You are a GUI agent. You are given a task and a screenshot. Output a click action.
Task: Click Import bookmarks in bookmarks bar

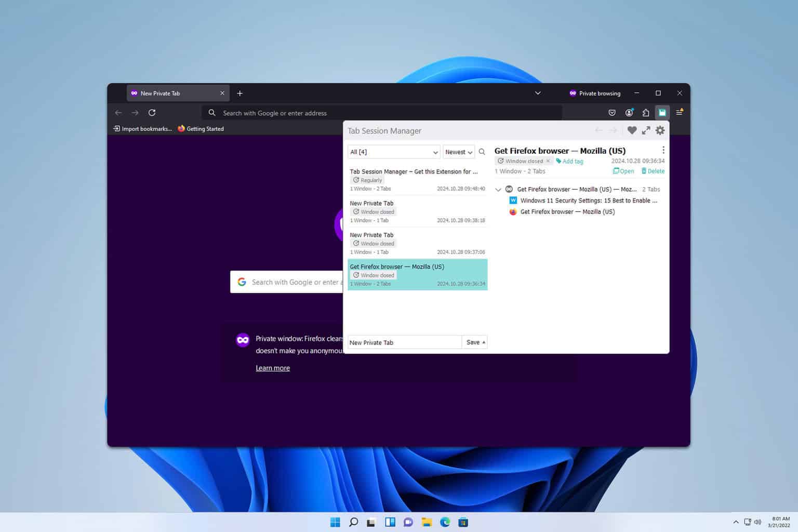coord(142,128)
